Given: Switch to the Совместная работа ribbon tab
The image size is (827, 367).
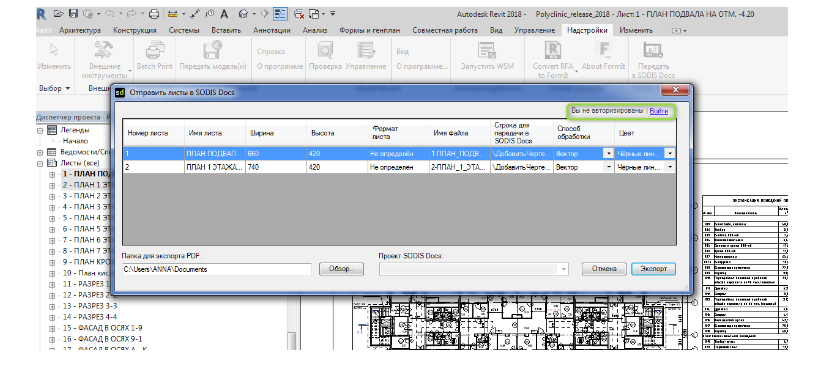Looking at the screenshot, I should click(x=445, y=31).
